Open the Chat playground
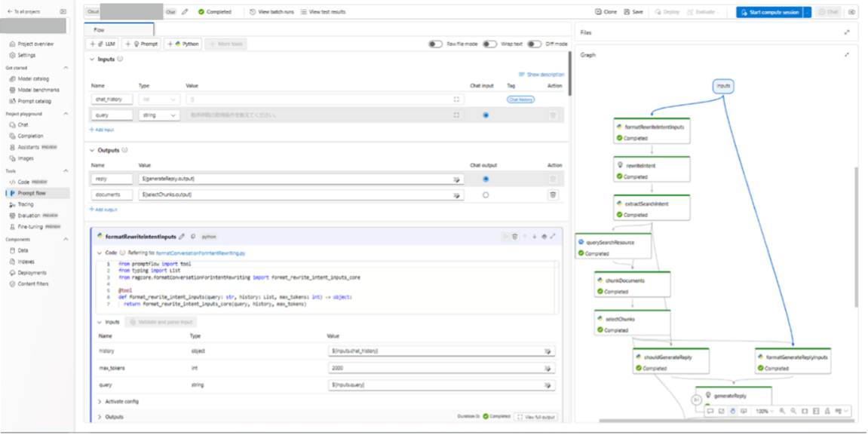Image resolution: width=868 pixels, height=435 pixels. click(x=23, y=124)
